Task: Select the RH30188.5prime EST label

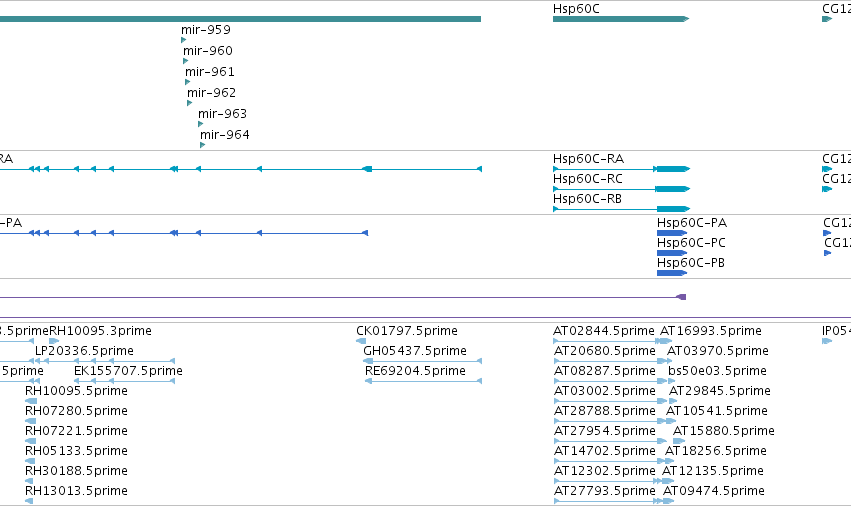Action: [77, 471]
